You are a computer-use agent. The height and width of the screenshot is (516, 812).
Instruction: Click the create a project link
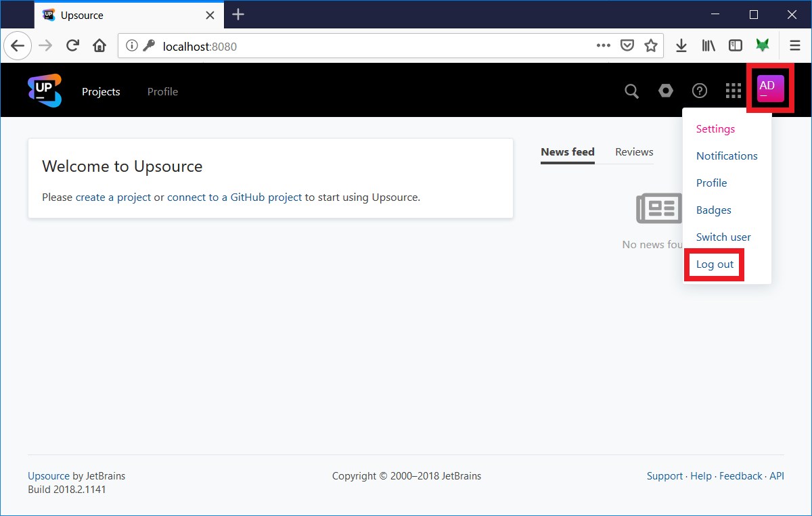point(112,197)
